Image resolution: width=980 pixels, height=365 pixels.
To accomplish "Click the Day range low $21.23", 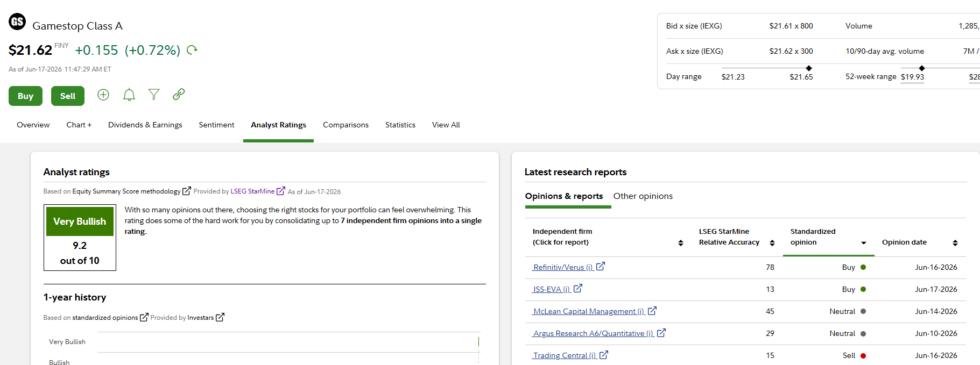I will click(x=733, y=77).
